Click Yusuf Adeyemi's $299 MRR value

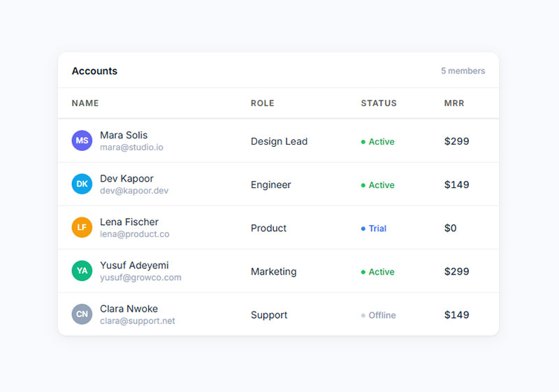tap(457, 272)
